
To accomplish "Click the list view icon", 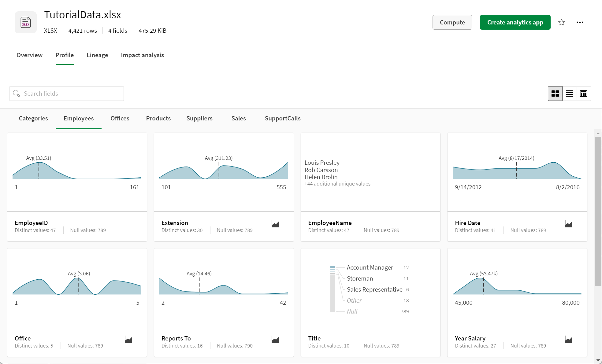I will click(x=569, y=93).
